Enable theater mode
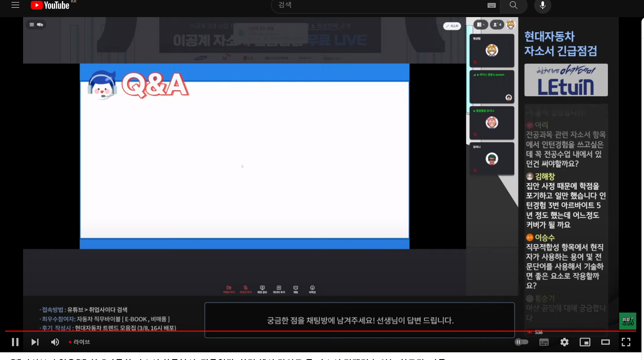Screen dimensions: 644x360 pos(606,342)
